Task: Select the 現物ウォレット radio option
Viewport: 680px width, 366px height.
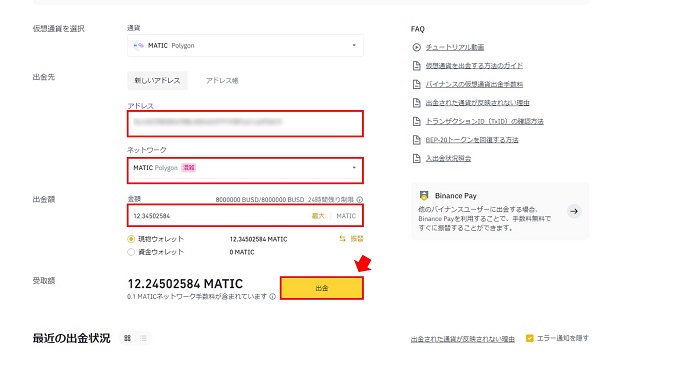Action: (131, 239)
